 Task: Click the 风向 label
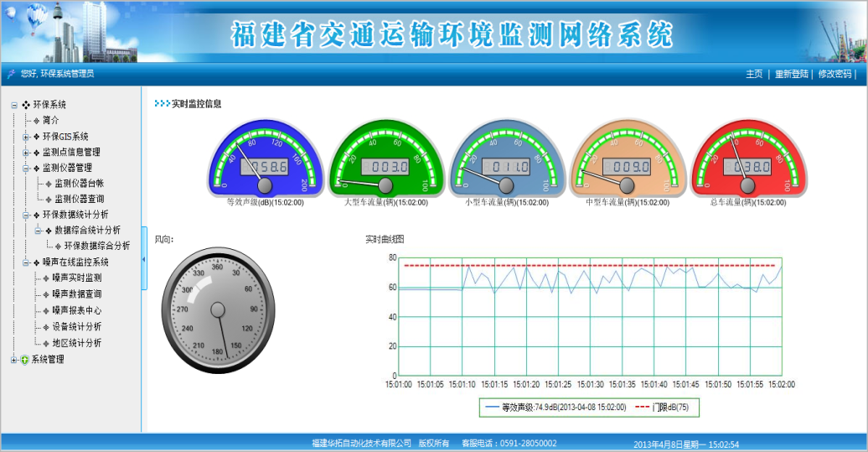coord(164,239)
